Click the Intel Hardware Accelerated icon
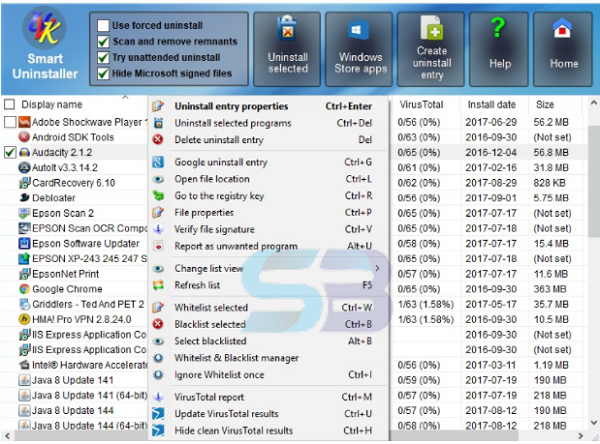The width and height of the screenshot is (600, 444). [24, 365]
